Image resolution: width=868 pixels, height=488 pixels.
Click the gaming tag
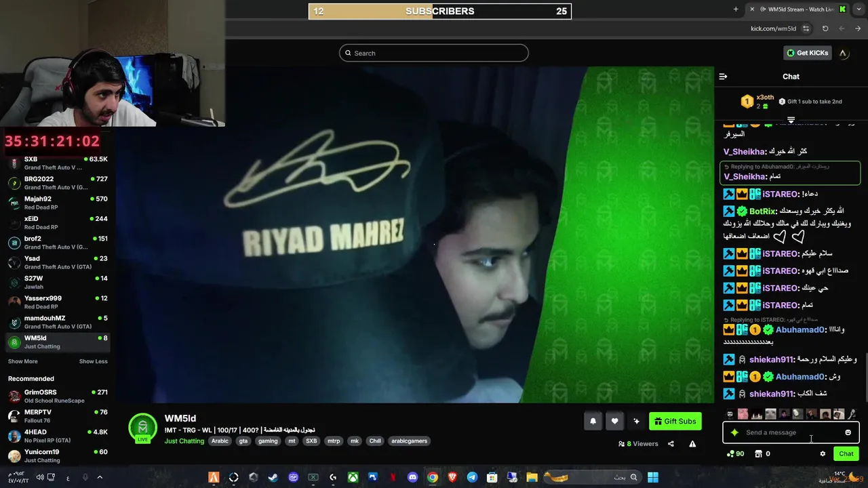pyautogui.click(x=268, y=441)
